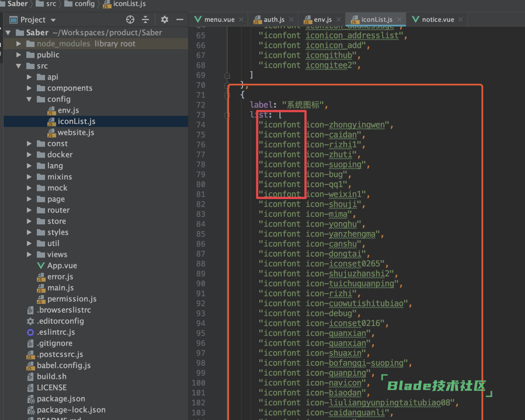Expand the lang folder arrow
The width and height of the screenshot is (525, 420).
(x=29, y=166)
